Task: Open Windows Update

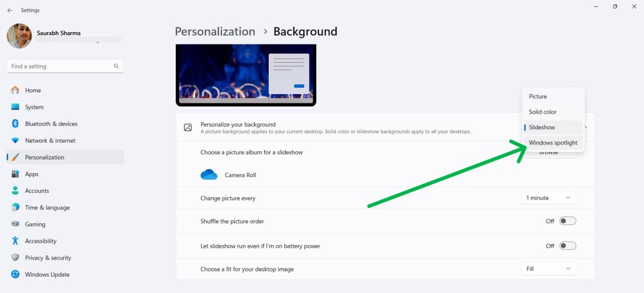Action: point(66,274)
